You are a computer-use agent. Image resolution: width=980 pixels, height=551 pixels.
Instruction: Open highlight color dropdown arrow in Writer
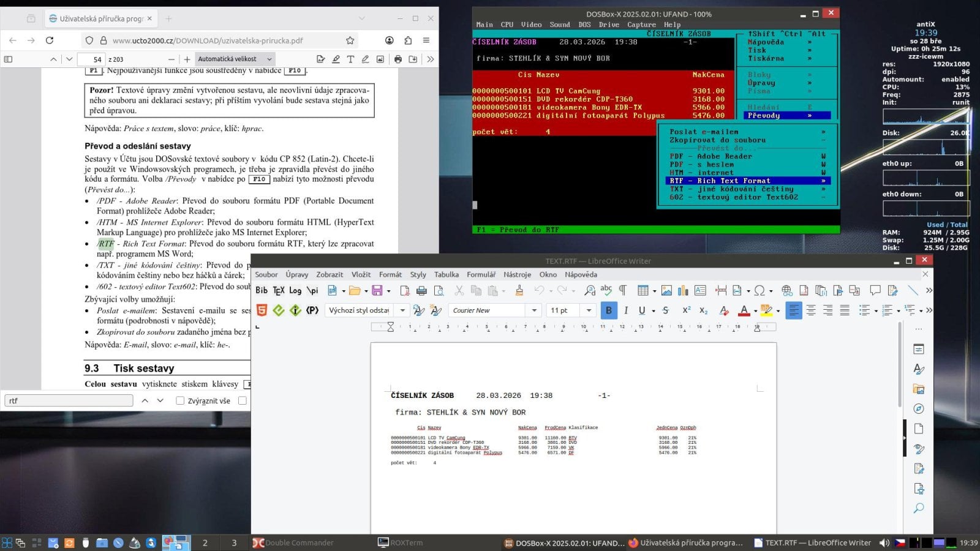click(778, 310)
